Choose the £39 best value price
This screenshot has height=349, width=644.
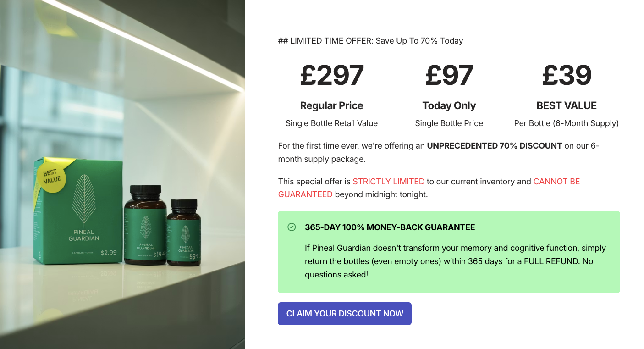567,75
